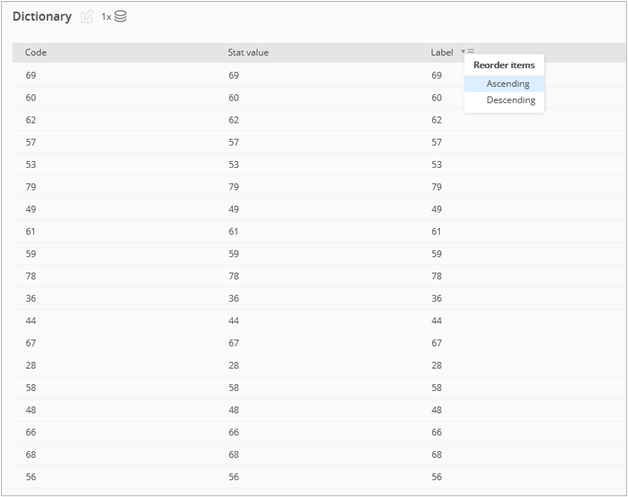This screenshot has height=497, width=628.
Task: Select Code cell with value 48
Action: coord(31,410)
